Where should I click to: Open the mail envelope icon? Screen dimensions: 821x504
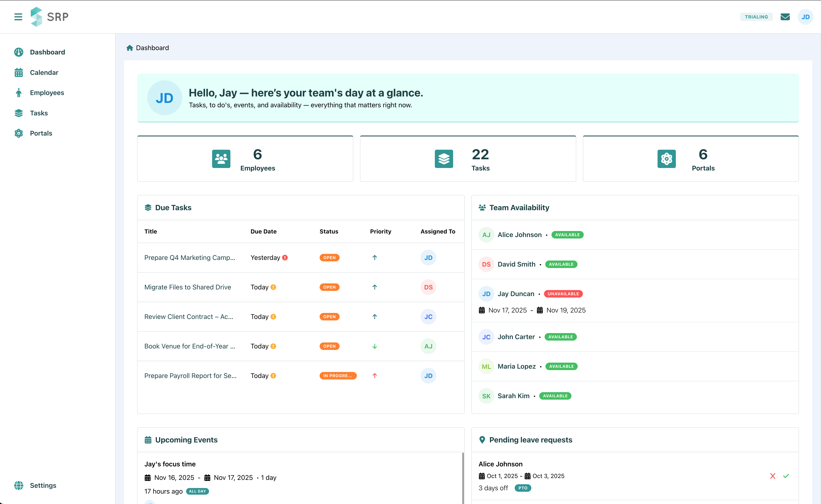coord(785,17)
